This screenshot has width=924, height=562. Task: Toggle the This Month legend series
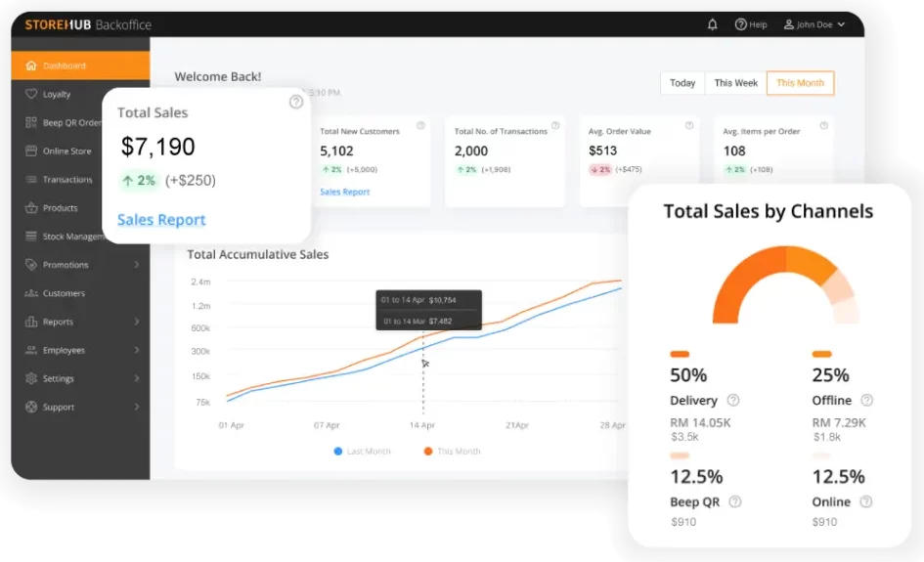tap(452, 452)
